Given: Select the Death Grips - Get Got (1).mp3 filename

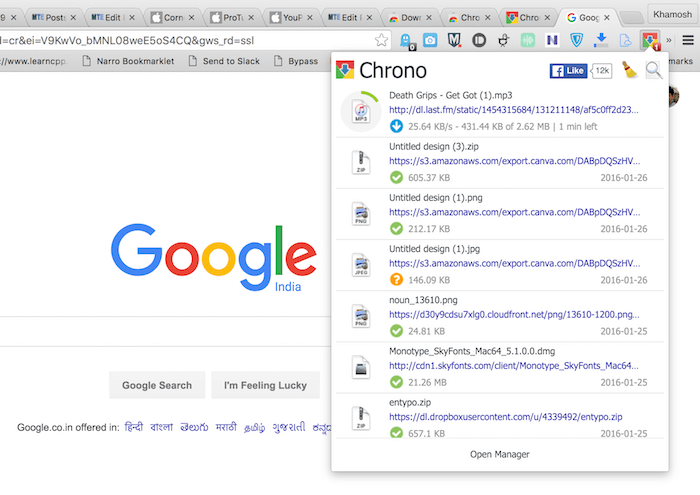Looking at the screenshot, I should tap(450, 96).
